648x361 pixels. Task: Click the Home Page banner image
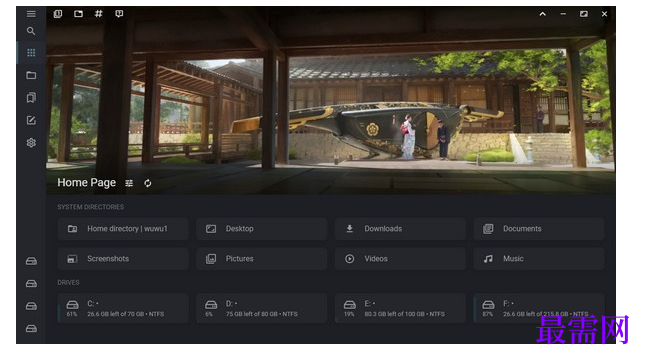point(331,99)
